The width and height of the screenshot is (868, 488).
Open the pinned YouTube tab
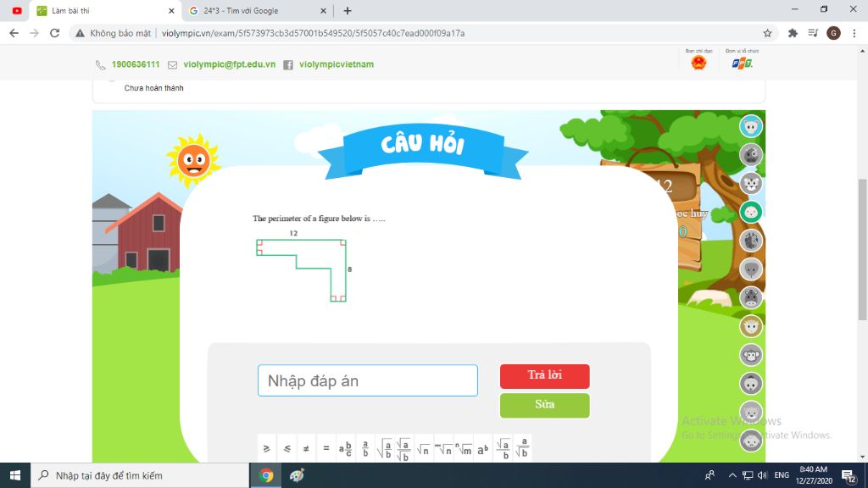point(17,10)
